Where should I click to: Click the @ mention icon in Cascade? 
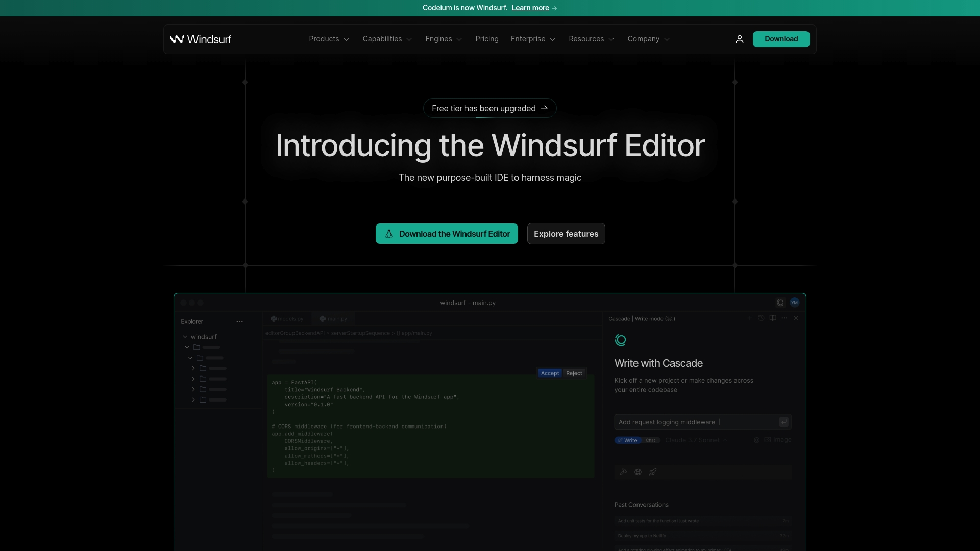(757, 440)
